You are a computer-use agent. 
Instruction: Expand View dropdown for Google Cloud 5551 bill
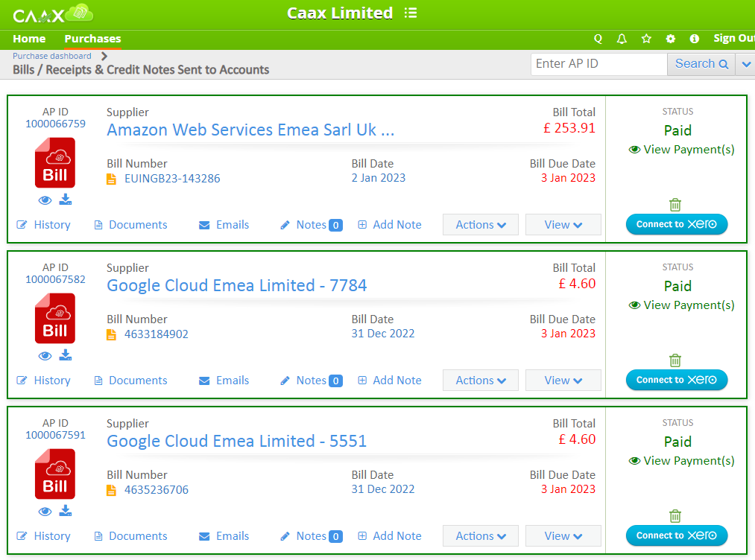pyautogui.click(x=563, y=536)
